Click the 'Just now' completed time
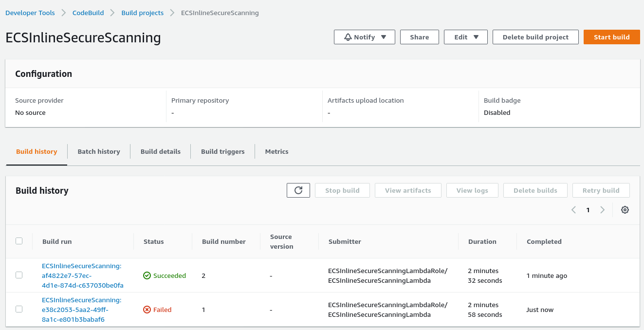Screen dimensions: 644x330 (540, 310)
